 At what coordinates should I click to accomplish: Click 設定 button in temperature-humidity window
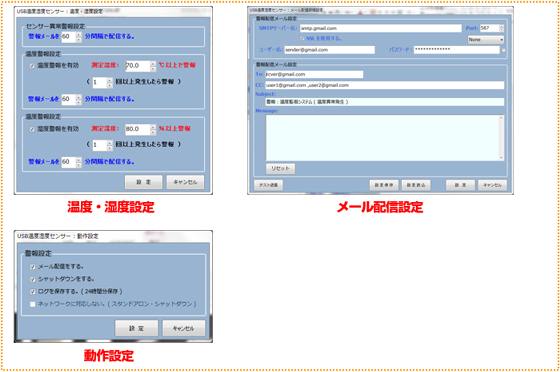(144, 182)
